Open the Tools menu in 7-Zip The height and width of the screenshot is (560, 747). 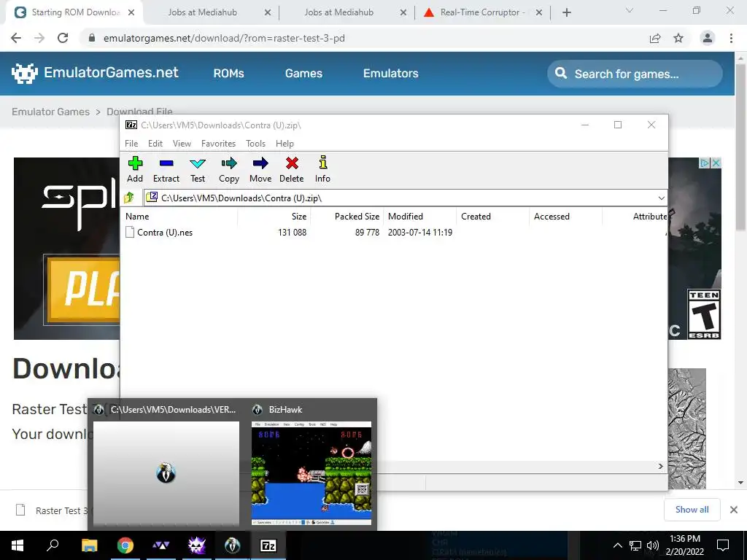[x=255, y=144]
